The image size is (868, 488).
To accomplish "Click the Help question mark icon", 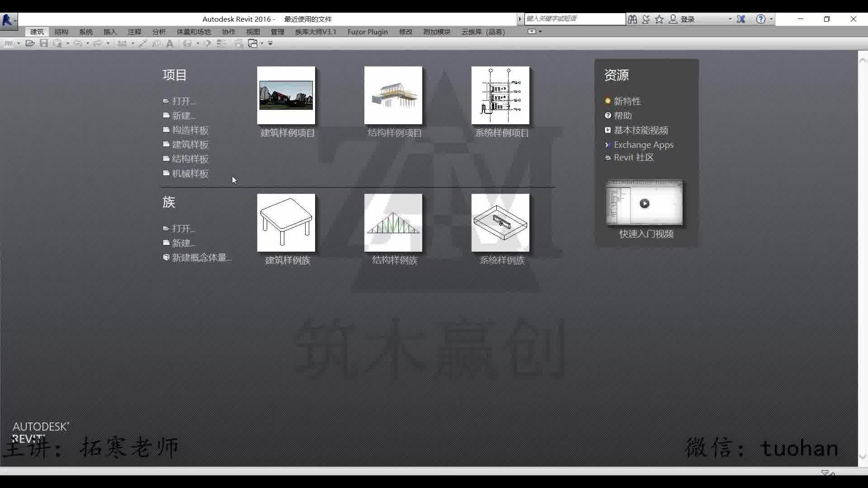I will pyautogui.click(x=761, y=19).
